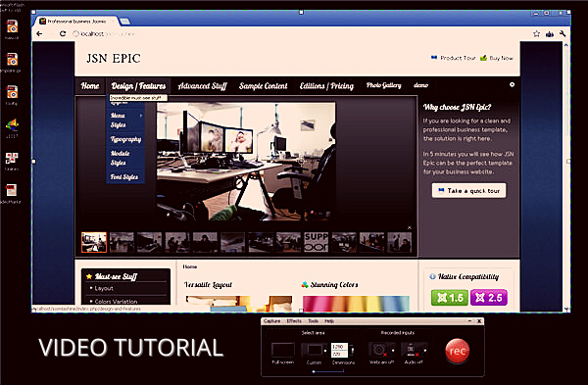
Task: Open the Capture menu
Action: [x=271, y=321]
